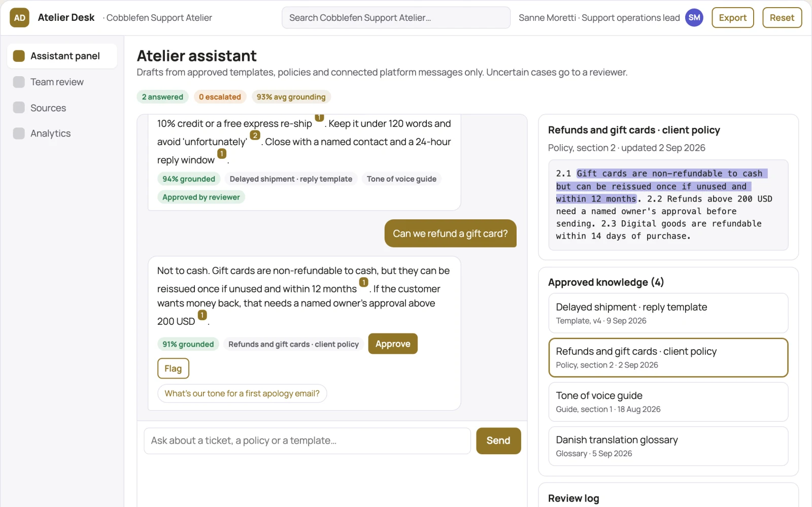Open the SM user avatar
The height and width of the screenshot is (507, 812).
coord(694,18)
